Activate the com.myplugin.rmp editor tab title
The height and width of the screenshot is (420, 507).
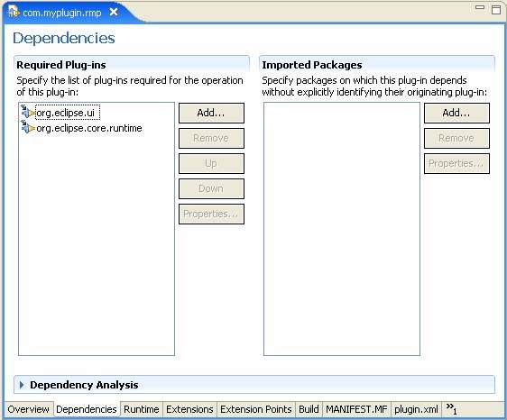[x=62, y=13]
